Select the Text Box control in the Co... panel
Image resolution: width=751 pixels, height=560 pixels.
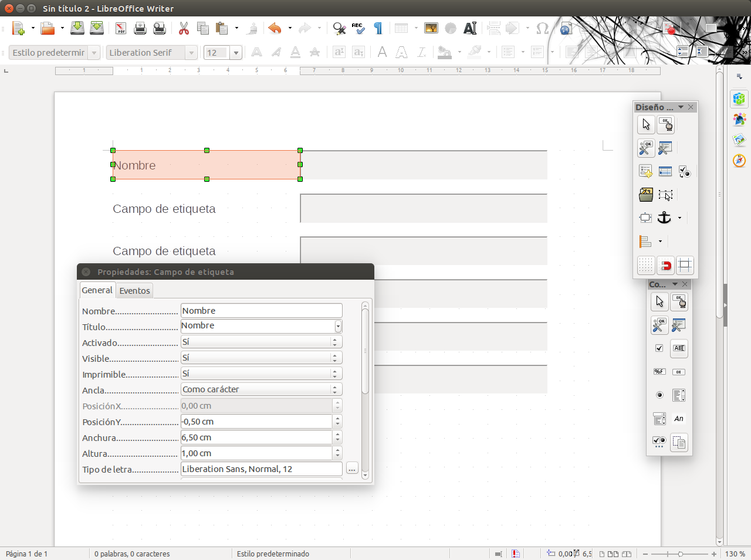coord(679,348)
